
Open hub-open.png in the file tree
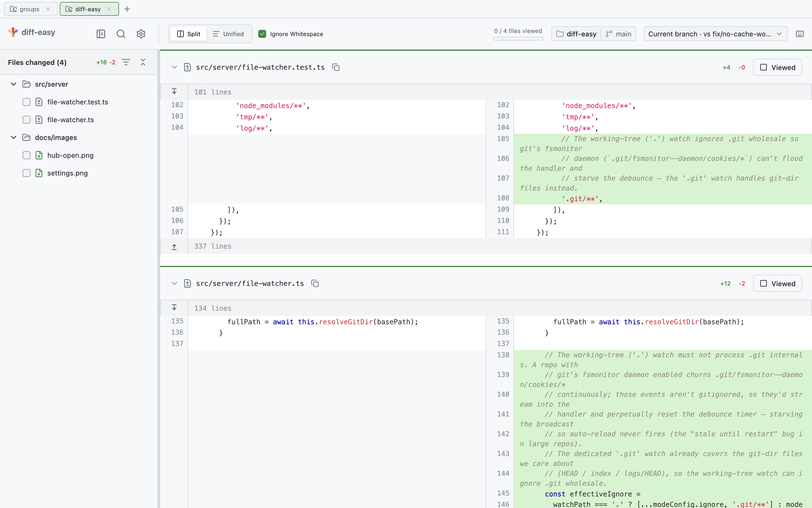(70, 155)
